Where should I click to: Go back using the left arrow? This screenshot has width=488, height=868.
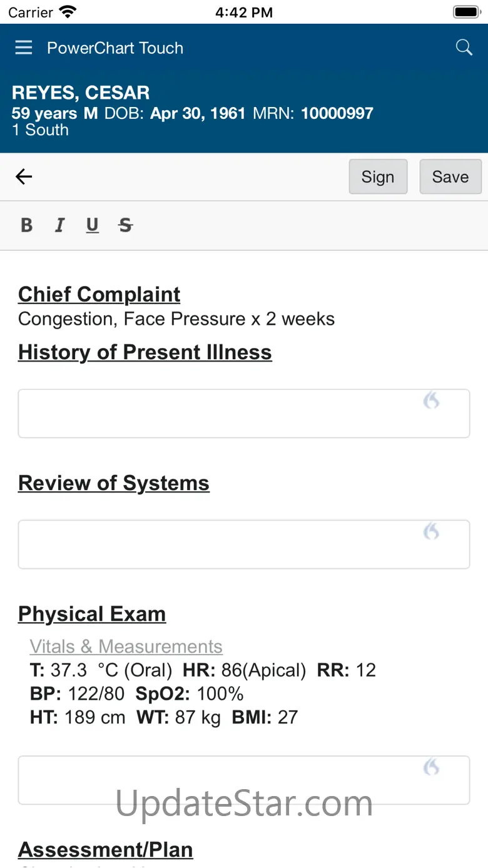coord(24,177)
